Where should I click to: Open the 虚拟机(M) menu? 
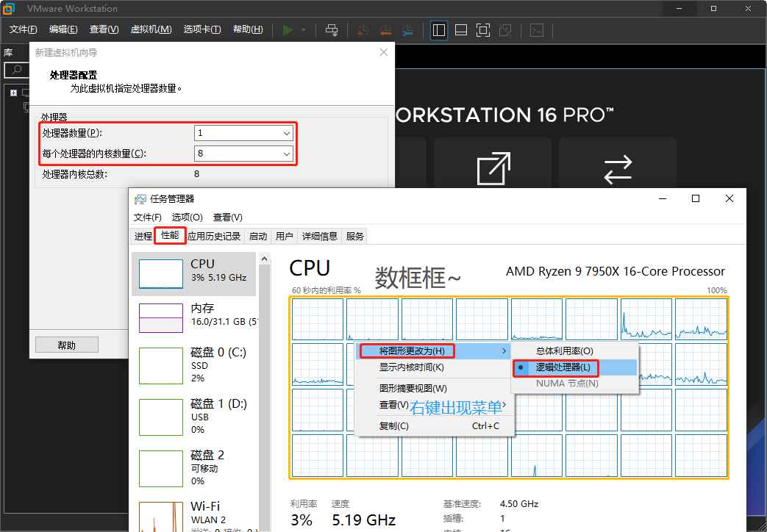[151, 29]
